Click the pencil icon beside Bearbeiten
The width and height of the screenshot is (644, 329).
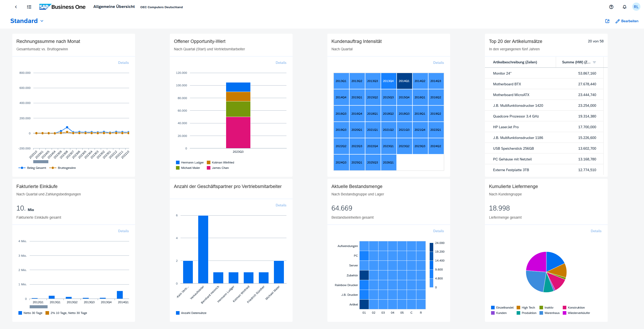tap(617, 21)
